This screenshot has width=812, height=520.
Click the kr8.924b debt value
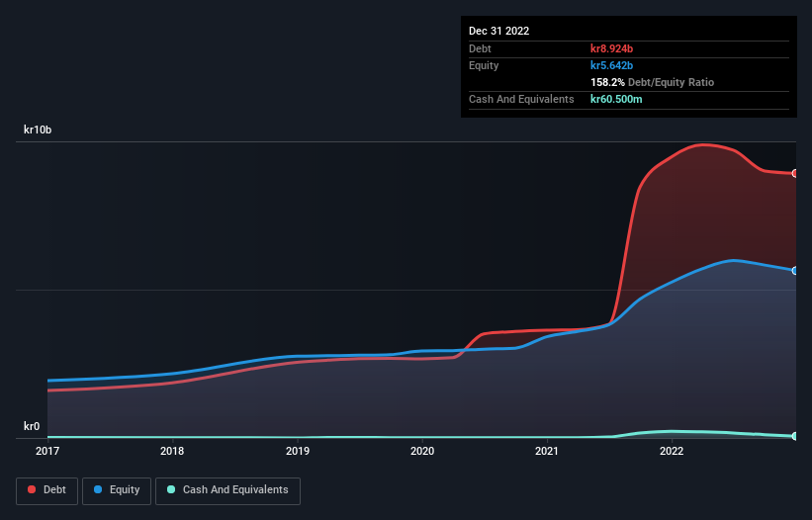point(611,48)
